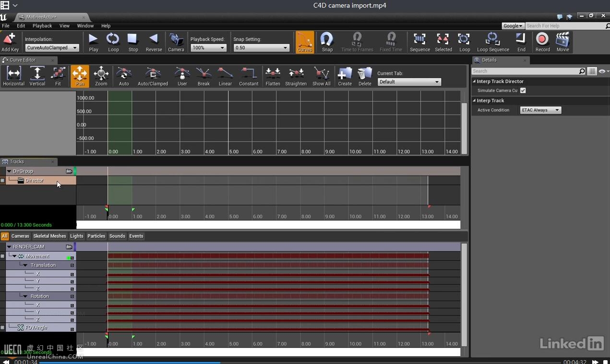The image size is (610, 364).
Task: Open the Current Tab Default dropdown
Action: 409,82
